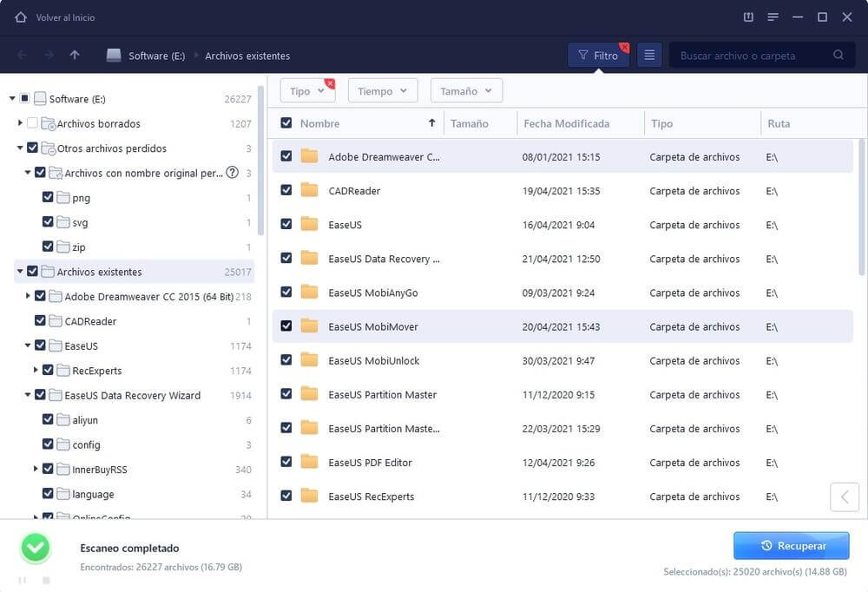This screenshot has width=868, height=592.
Task: Click help icon next to Archivos con nombre original
Action: 233,172
